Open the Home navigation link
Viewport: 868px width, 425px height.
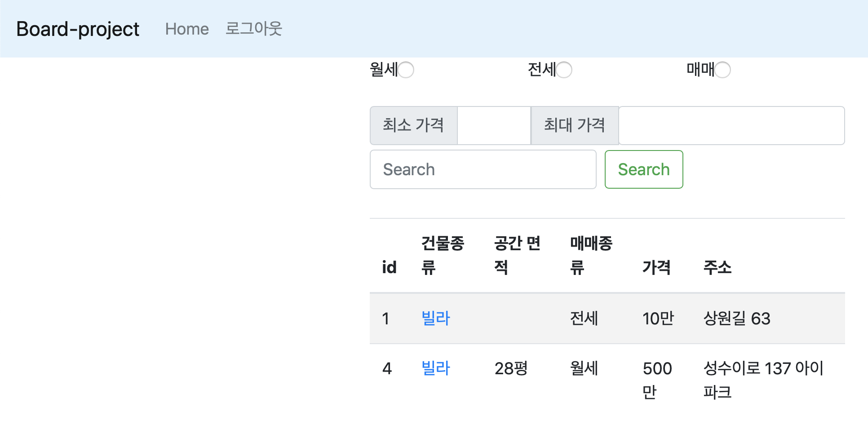point(187,29)
